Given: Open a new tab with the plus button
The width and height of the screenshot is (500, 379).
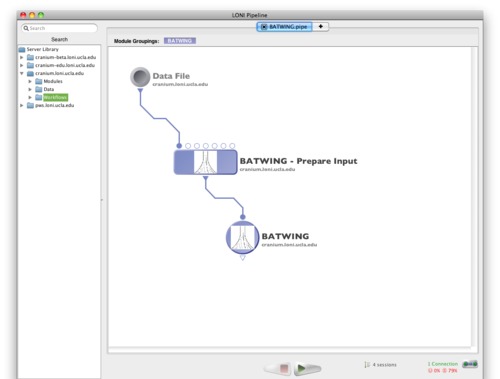Looking at the screenshot, I should [321, 26].
